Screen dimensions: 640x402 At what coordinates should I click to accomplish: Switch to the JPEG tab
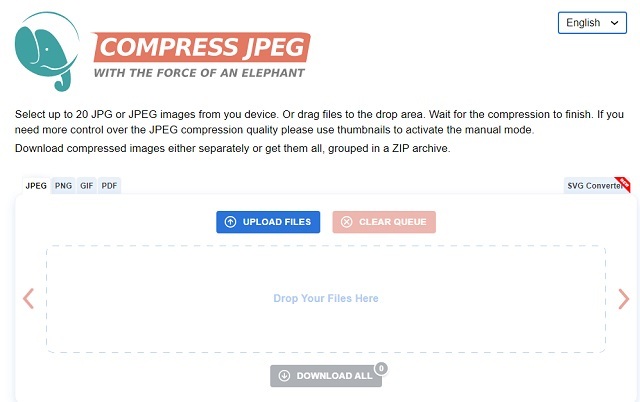point(36,185)
